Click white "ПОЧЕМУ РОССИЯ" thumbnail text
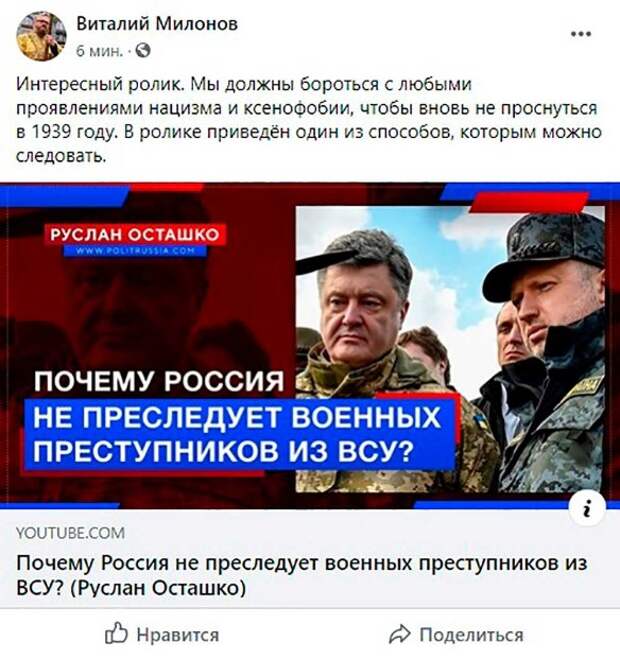Viewport: 620px width, 659px height. (x=159, y=381)
